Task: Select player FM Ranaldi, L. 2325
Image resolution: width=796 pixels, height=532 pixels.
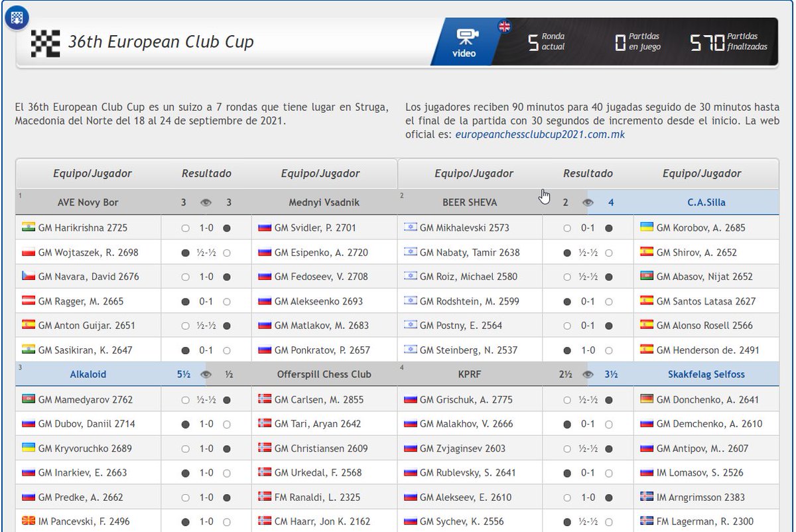Action: point(318,498)
